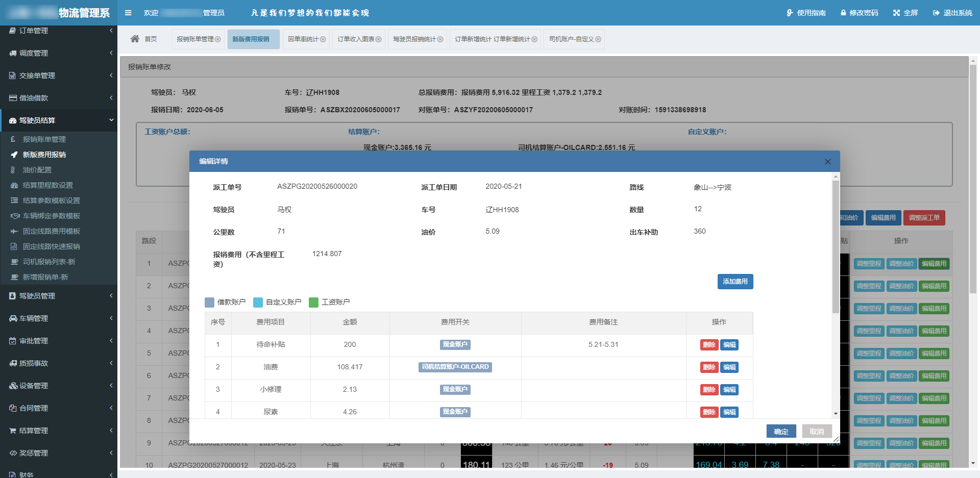Open 车辆管理 car icon
The image size is (980, 478).
(13, 318)
